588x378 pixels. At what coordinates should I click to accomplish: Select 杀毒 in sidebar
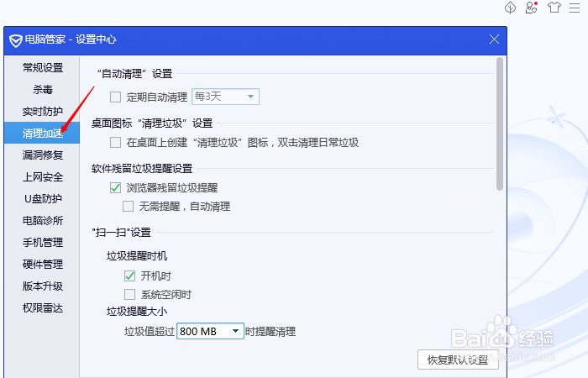click(x=43, y=90)
